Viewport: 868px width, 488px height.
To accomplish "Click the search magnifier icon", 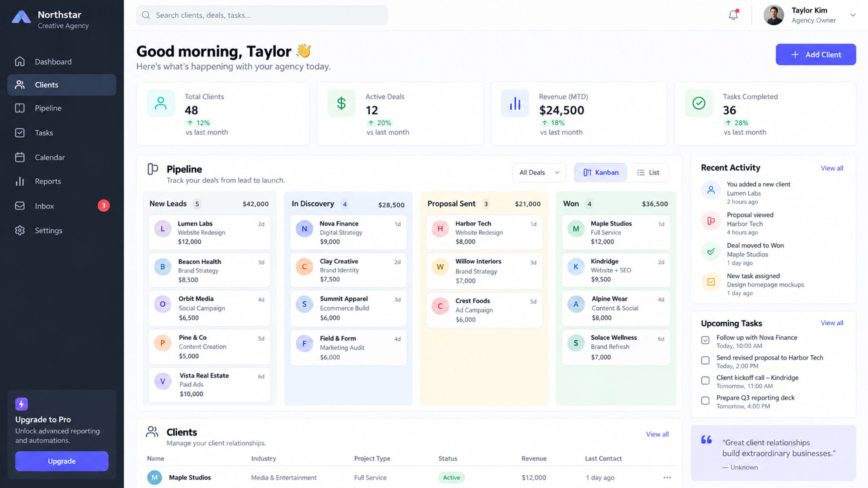I will [146, 15].
